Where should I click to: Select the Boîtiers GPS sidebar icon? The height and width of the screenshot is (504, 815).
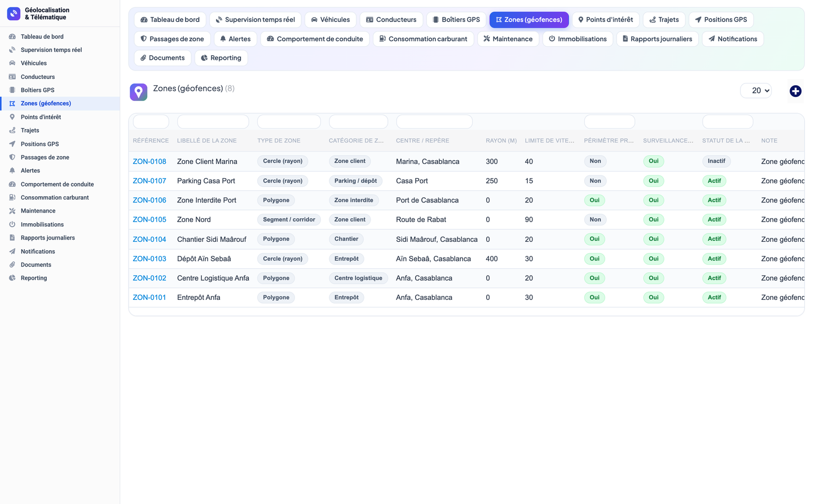(x=12, y=90)
